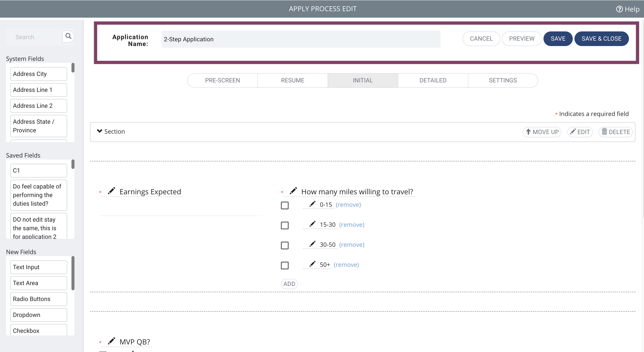The image size is (644, 352).
Task: Click the CANCEL button
Action: click(481, 39)
